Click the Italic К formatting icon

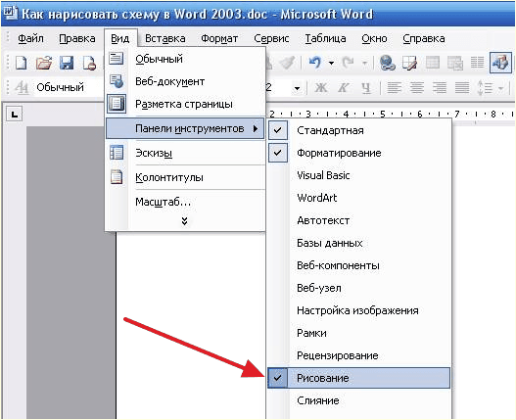(344, 87)
